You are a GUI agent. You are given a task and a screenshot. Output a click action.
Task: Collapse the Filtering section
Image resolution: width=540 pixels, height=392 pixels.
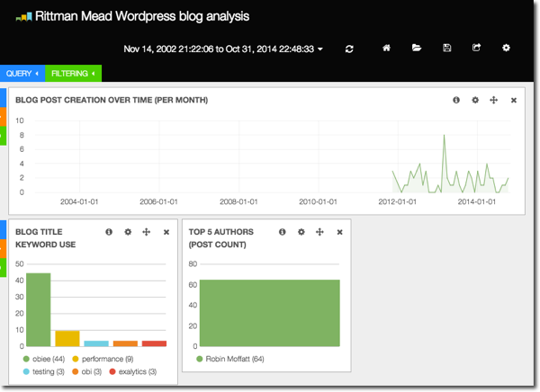[75, 73]
